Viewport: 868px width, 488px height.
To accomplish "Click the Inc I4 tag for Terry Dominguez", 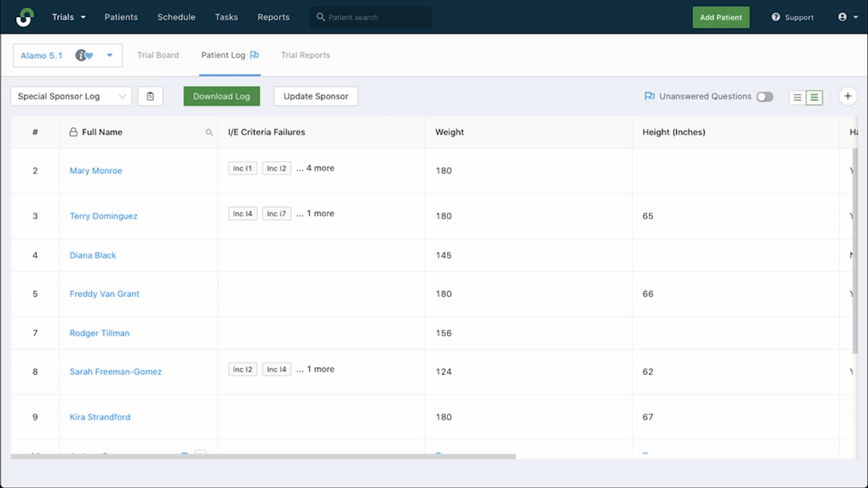I will (243, 214).
